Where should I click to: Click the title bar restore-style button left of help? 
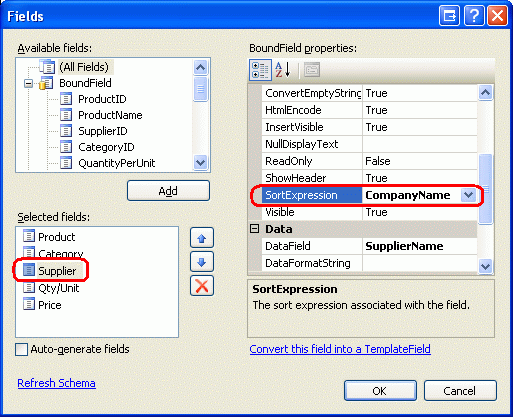pyautogui.click(x=449, y=15)
